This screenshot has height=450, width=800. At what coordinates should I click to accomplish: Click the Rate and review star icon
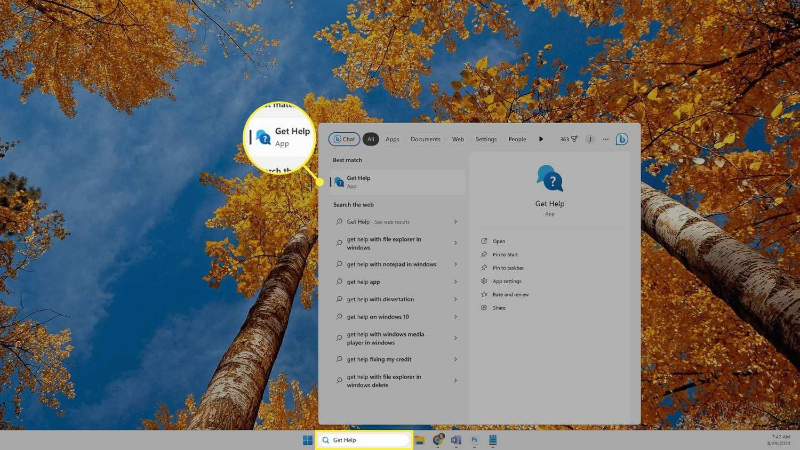[x=484, y=294]
